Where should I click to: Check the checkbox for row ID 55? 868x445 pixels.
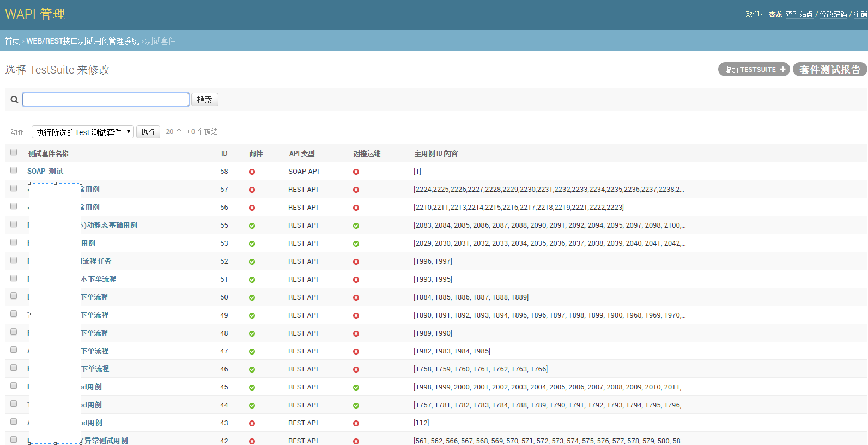[x=14, y=224]
